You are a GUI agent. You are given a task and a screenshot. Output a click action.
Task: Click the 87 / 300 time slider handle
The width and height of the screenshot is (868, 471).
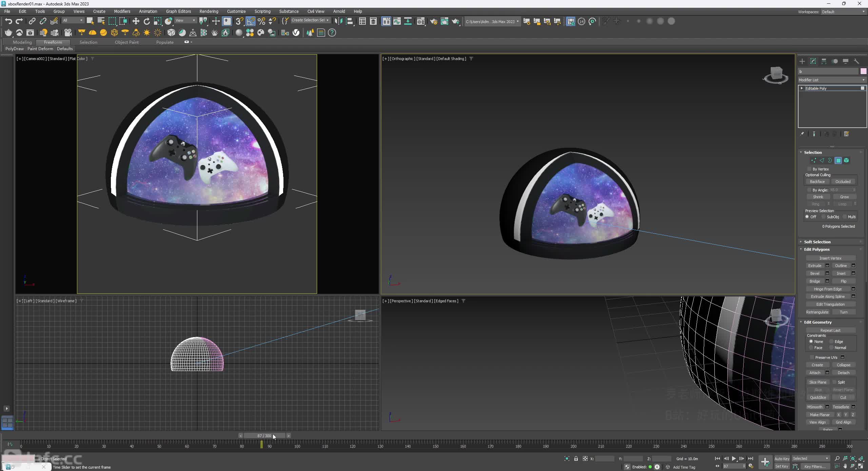tap(264, 436)
